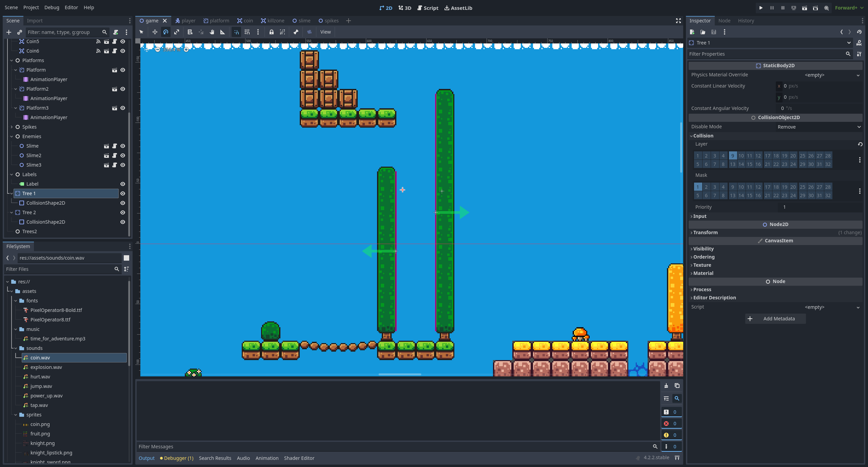Viewport: 868px width, 467px height.
Task: Open the Debug menu
Action: [x=52, y=7]
